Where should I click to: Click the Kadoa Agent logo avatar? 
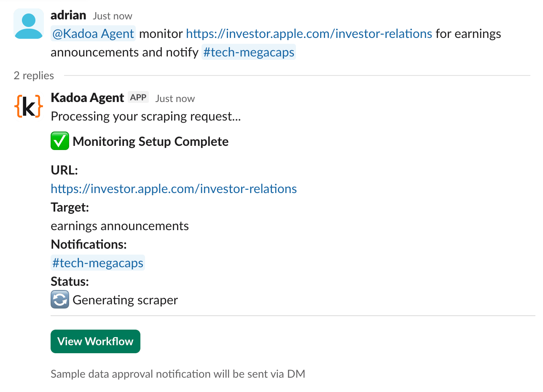pos(29,106)
